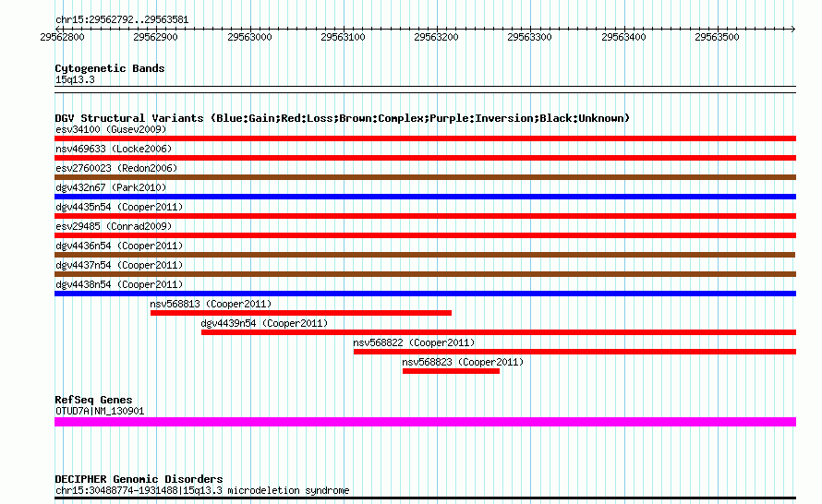822x504 pixels.
Task: Select the esv29485 (Conrad2009) loss bar
Action: 425,235
